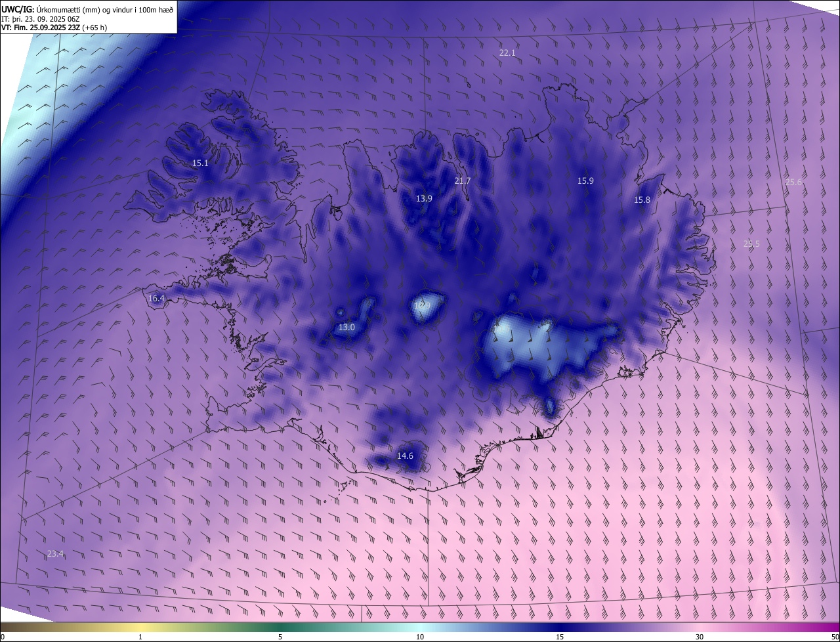840x642 pixels.
Task: Click the 21.7 value on the map
Action: (x=462, y=181)
